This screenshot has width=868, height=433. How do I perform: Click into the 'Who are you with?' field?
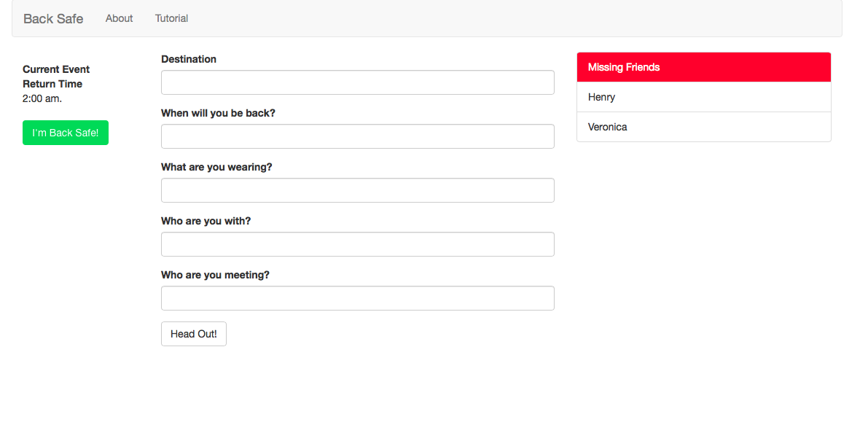coord(357,244)
